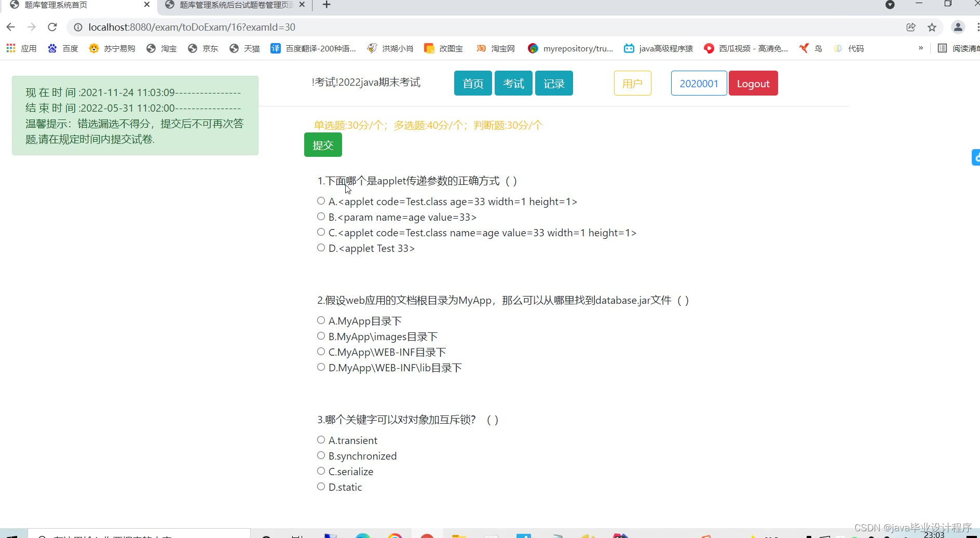The height and width of the screenshot is (538, 980).
Task: Expand the bookmarks overflow chevron
Action: [x=921, y=48]
